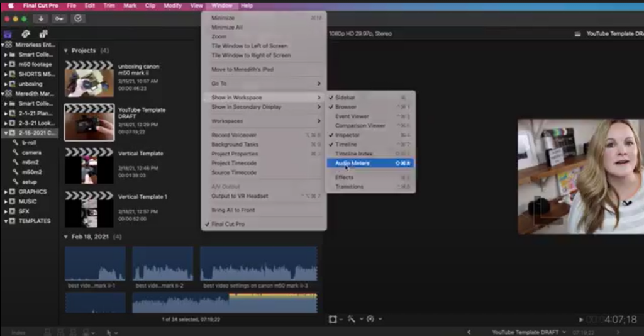Select the camera keyword collection
The image size is (644, 336).
click(x=31, y=152)
